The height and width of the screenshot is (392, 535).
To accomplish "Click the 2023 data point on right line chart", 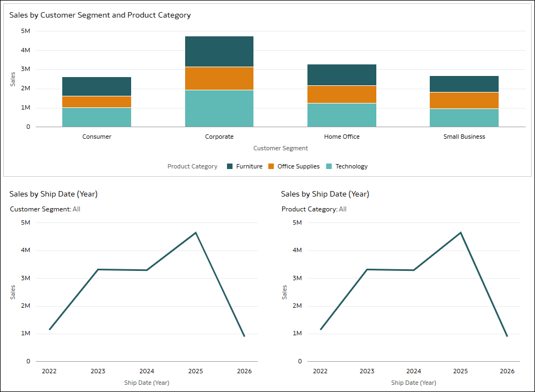I will pyautogui.click(x=367, y=269).
